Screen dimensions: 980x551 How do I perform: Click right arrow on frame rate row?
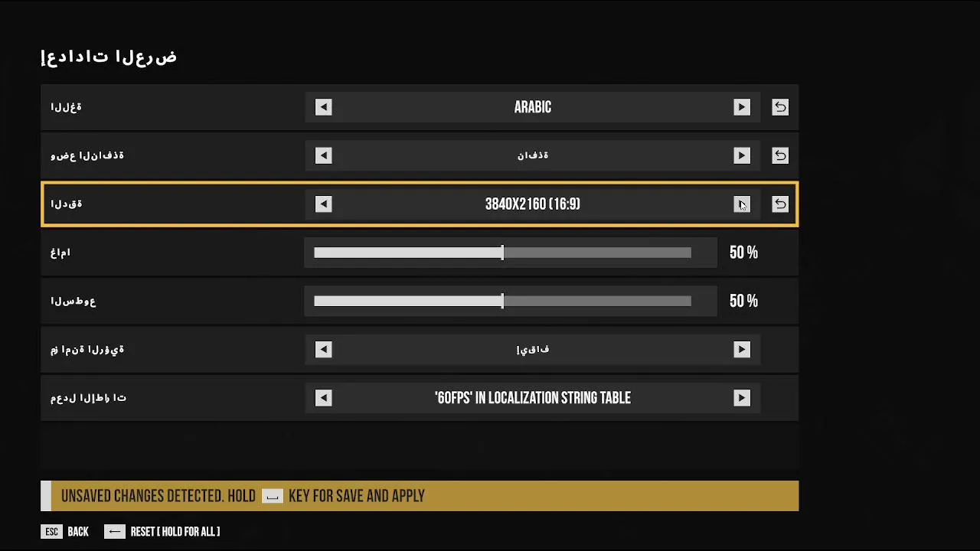(x=741, y=398)
